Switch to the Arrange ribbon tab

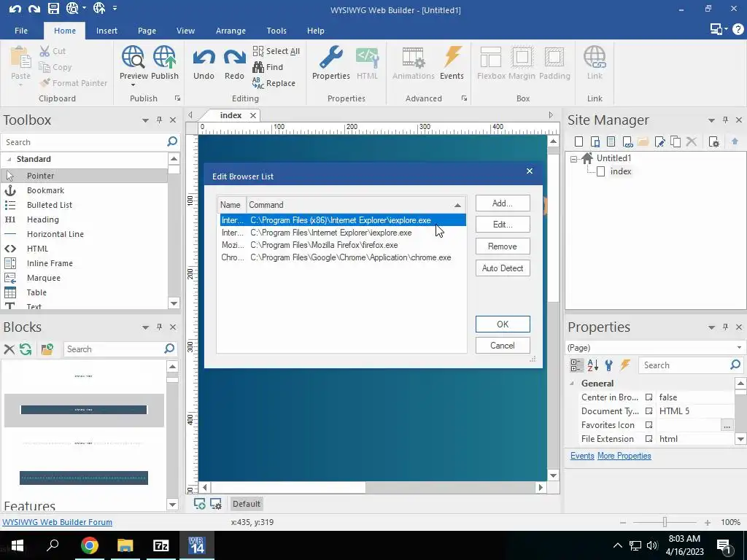coord(231,31)
